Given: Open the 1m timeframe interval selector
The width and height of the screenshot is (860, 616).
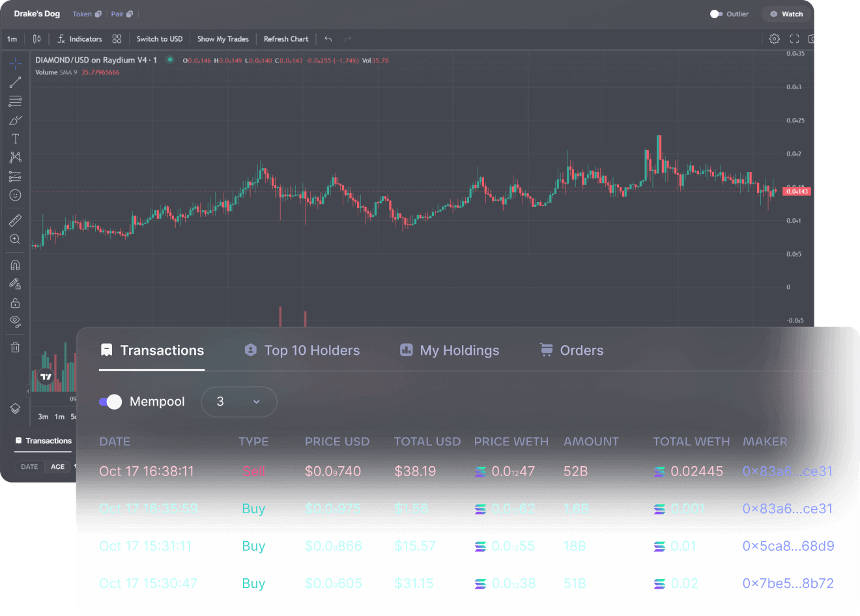Looking at the screenshot, I should [x=12, y=39].
